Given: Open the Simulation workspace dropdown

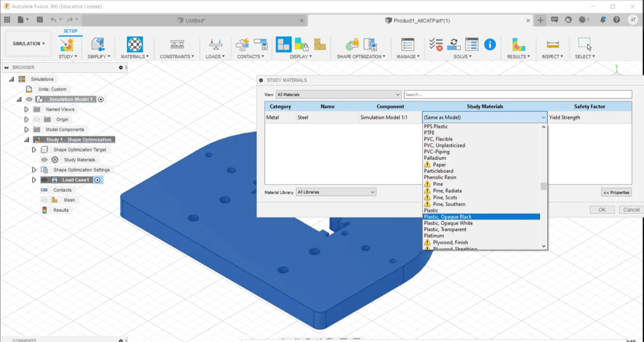Looking at the screenshot, I should (29, 44).
